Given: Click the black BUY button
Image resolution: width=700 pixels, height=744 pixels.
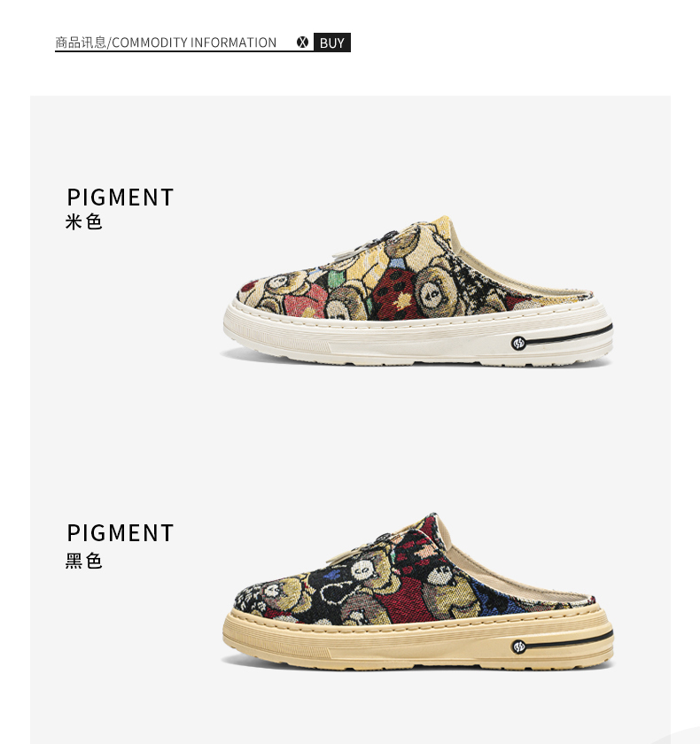Looking at the screenshot, I should [x=332, y=43].
